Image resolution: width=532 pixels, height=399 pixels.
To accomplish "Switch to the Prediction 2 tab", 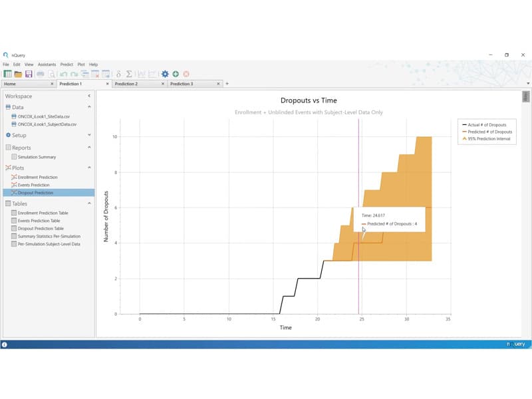I will [126, 84].
